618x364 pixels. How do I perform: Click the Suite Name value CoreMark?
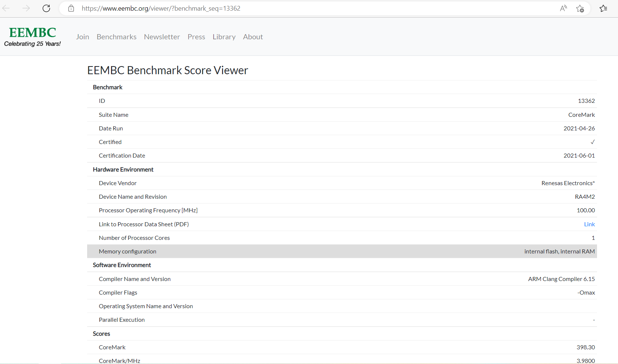coord(582,115)
